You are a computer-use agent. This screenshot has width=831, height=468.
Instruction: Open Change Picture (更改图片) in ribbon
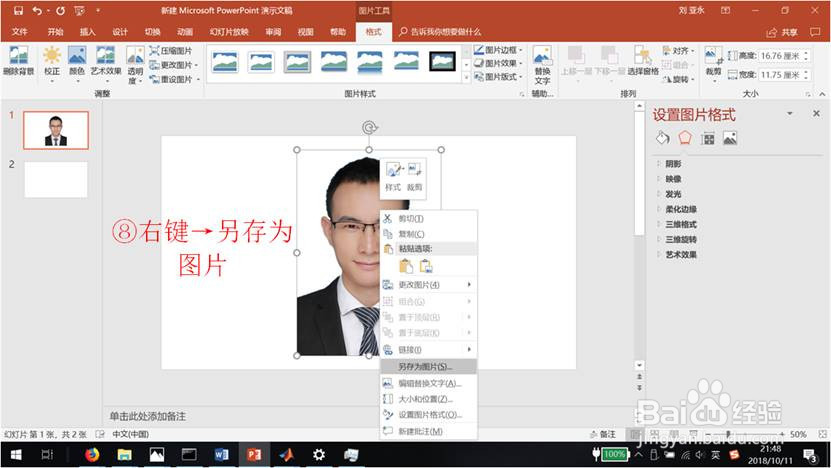point(173,65)
